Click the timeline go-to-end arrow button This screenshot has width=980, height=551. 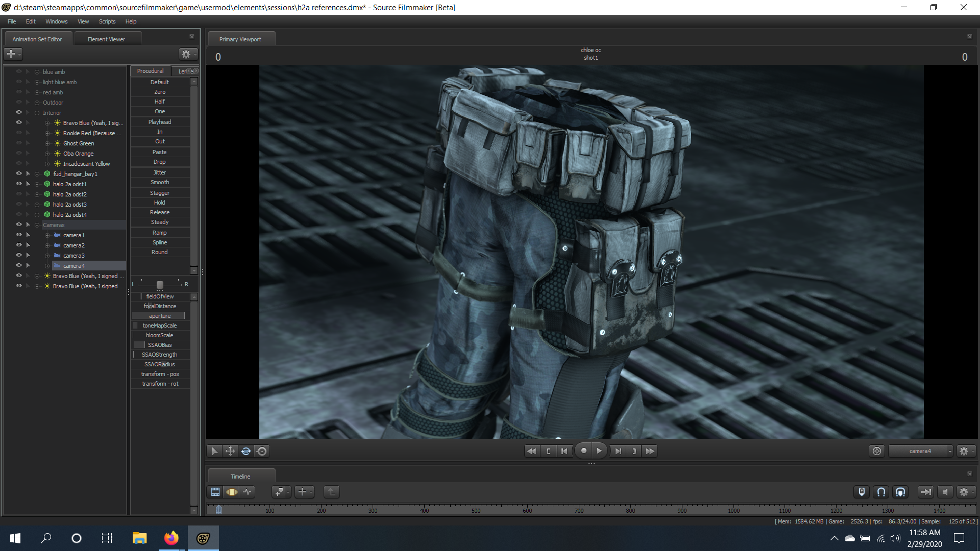point(925,492)
